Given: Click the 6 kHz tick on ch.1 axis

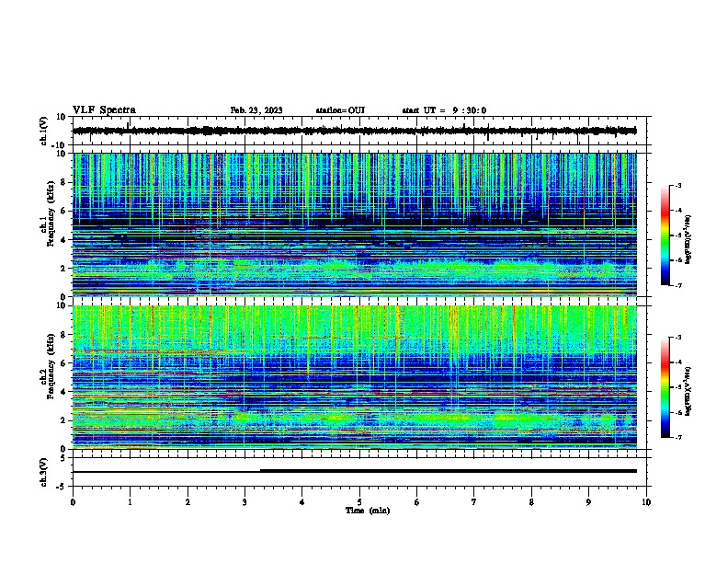Looking at the screenshot, I should [63, 211].
